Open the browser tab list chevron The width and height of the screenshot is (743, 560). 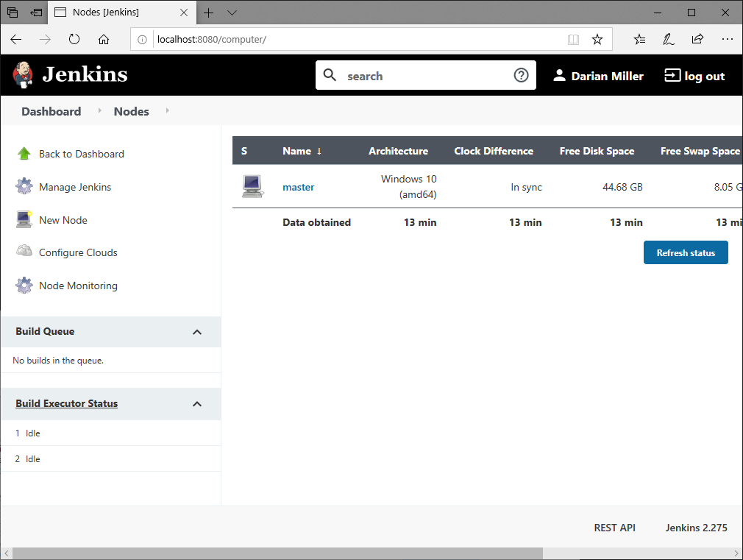(x=232, y=13)
